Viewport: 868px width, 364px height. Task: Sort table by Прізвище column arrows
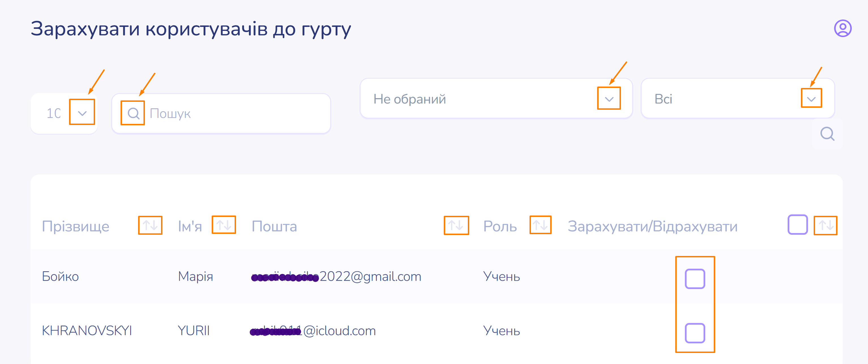point(150,225)
